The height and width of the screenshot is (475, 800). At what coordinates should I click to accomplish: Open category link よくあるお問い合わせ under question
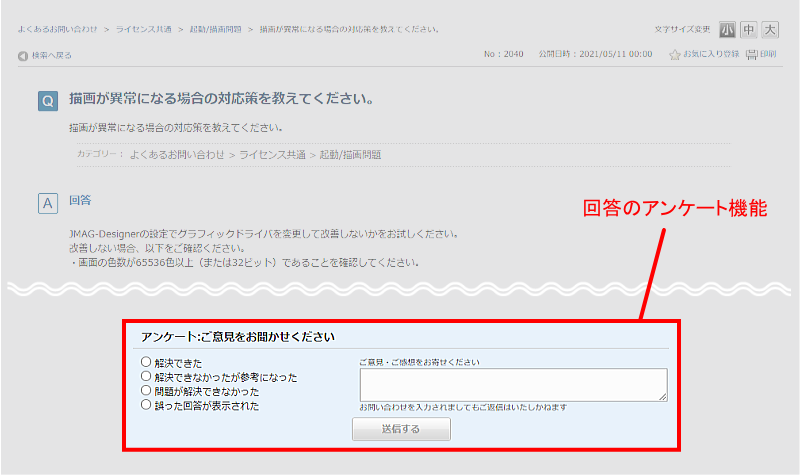(x=177, y=155)
